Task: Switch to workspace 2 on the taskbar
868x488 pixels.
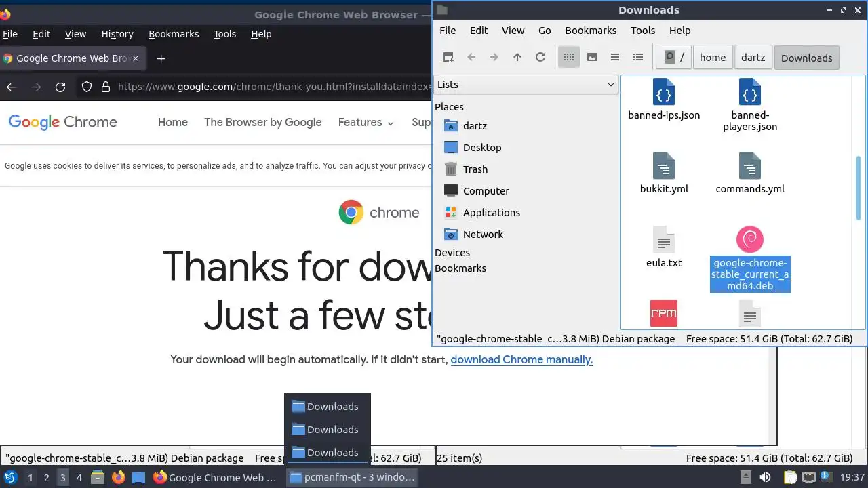Action: point(46,477)
